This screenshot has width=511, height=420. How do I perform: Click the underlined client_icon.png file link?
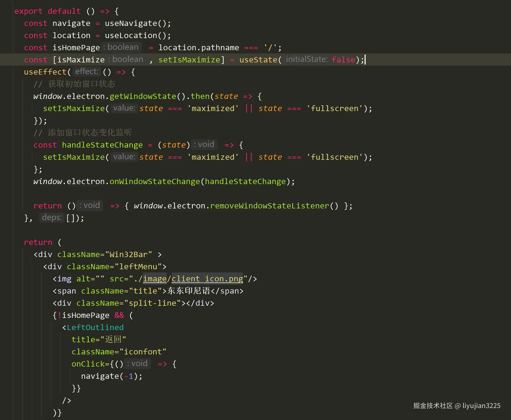click(207, 279)
